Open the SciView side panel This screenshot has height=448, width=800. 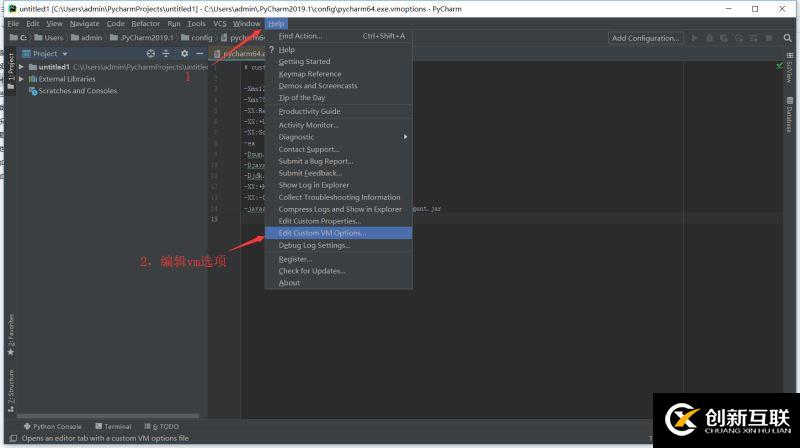789,68
